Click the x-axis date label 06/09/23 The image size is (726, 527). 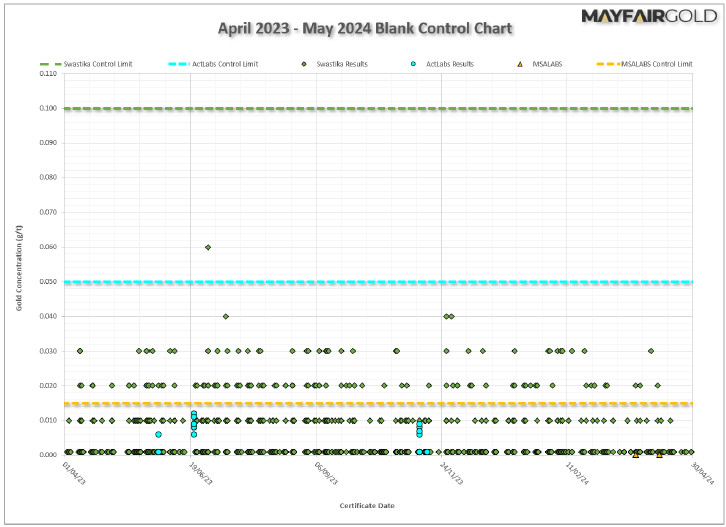[x=326, y=473]
